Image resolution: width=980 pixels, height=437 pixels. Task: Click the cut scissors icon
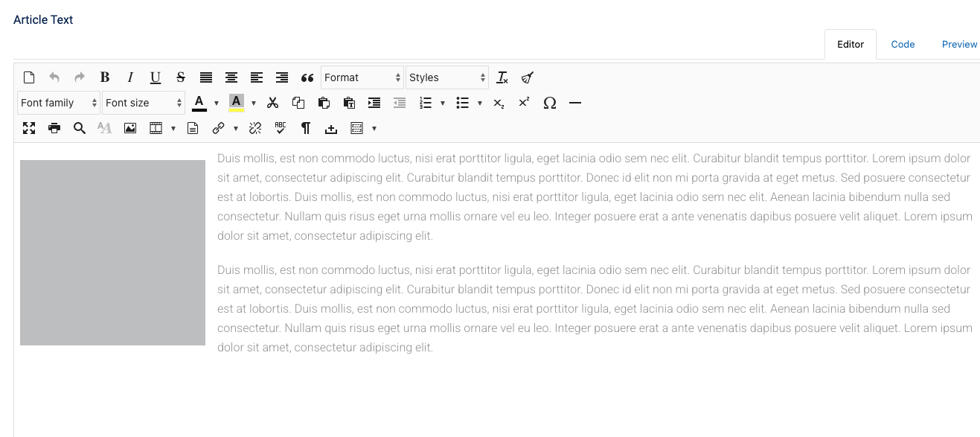(272, 103)
